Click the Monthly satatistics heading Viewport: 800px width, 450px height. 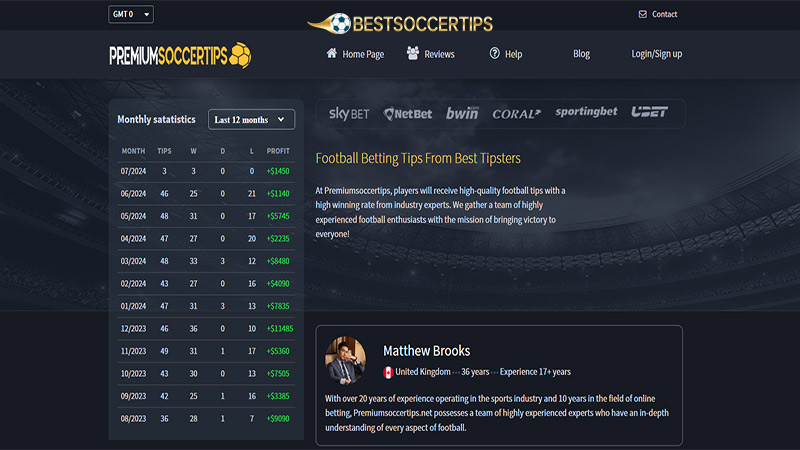tap(156, 119)
